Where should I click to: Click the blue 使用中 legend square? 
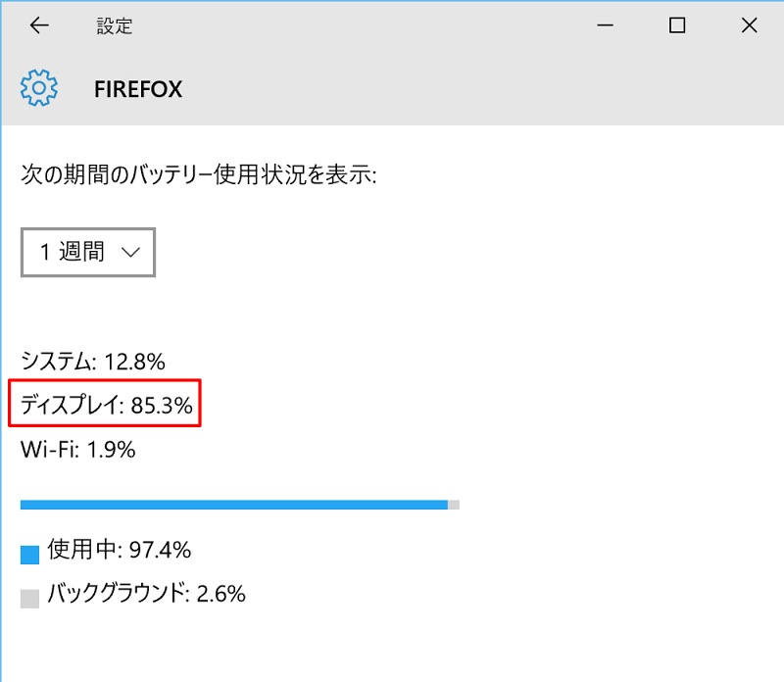click(x=30, y=555)
